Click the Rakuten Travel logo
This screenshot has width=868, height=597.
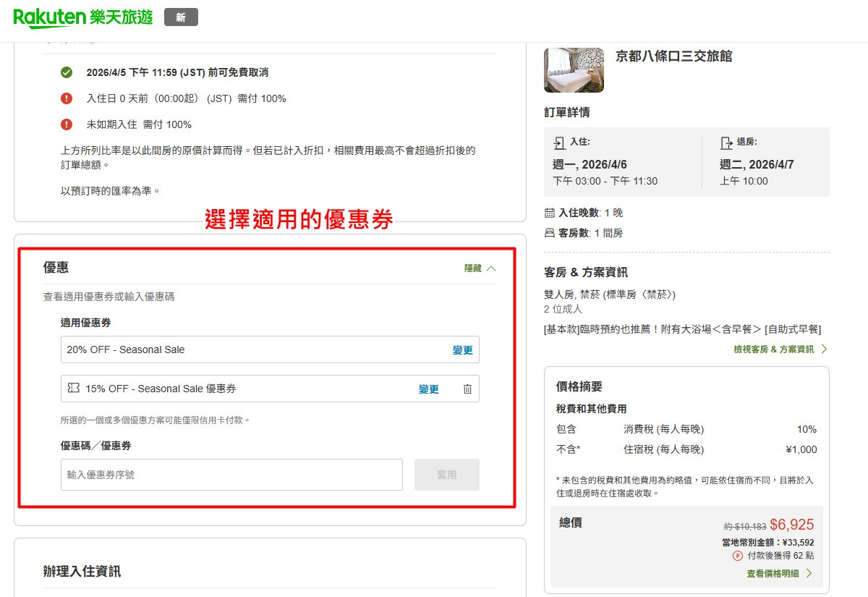[x=83, y=17]
